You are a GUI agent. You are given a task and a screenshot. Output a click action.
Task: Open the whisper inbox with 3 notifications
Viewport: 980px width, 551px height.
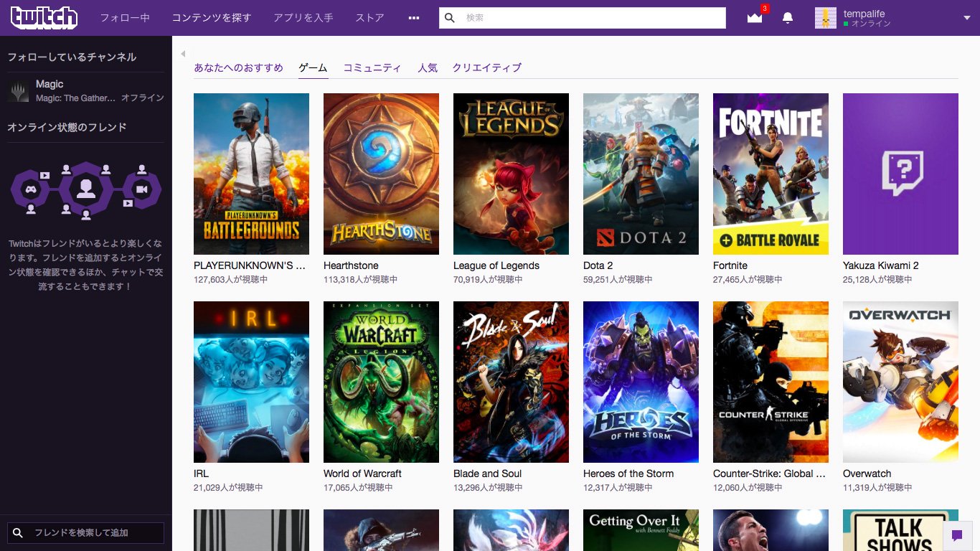(754, 18)
